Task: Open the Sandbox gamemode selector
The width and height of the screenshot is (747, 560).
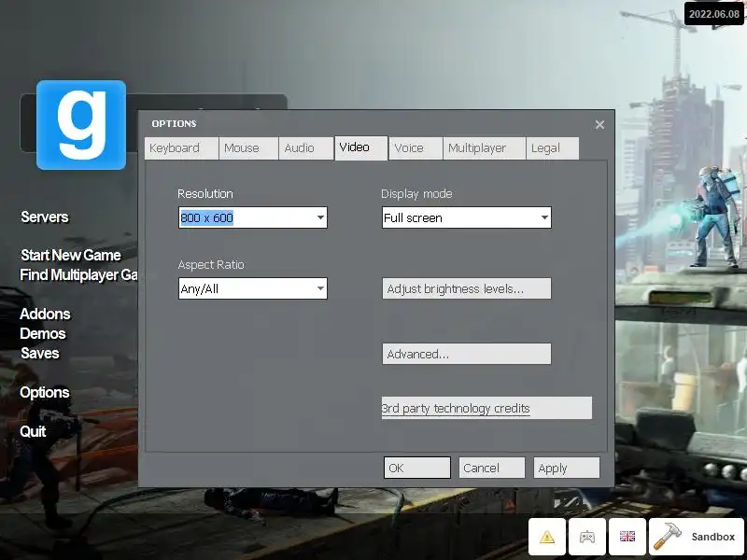Action: point(696,537)
